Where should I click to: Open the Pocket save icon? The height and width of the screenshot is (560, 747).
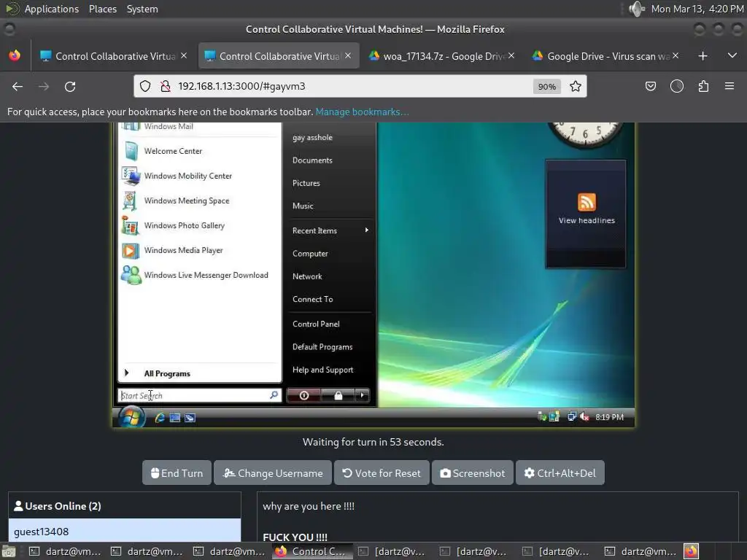[x=650, y=86]
